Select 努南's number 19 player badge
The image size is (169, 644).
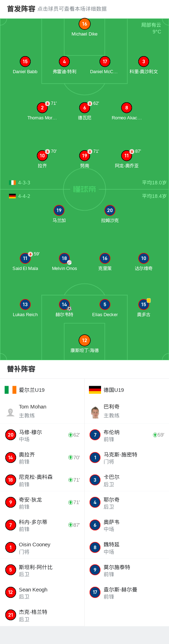[x=84, y=156]
